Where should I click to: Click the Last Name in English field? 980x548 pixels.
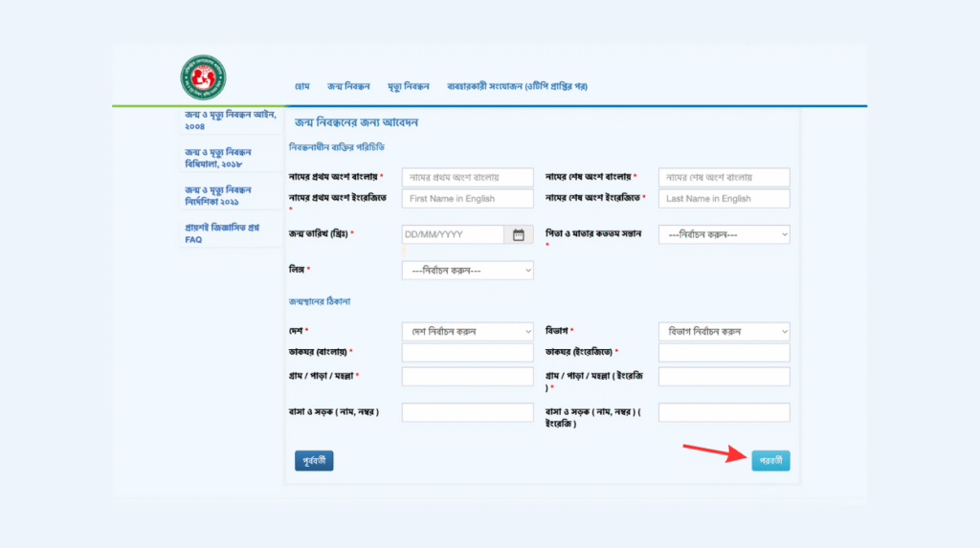[x=724, y=199]
